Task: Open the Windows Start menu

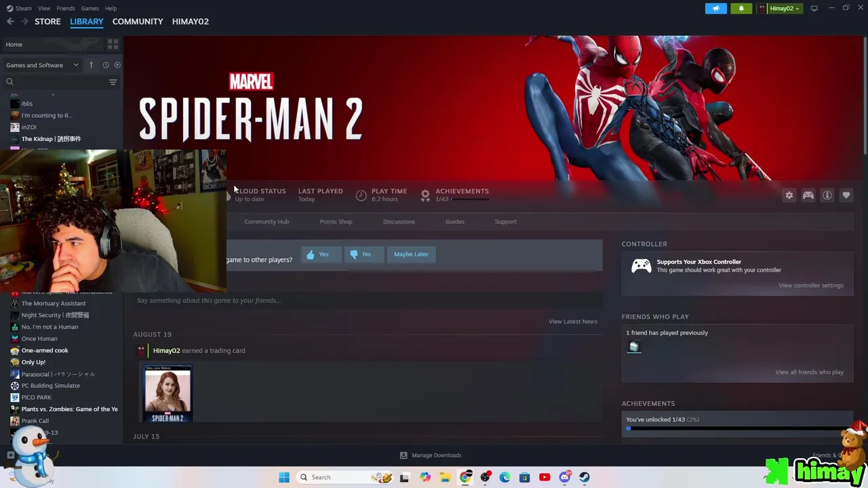Action: [x=284, y=477]
